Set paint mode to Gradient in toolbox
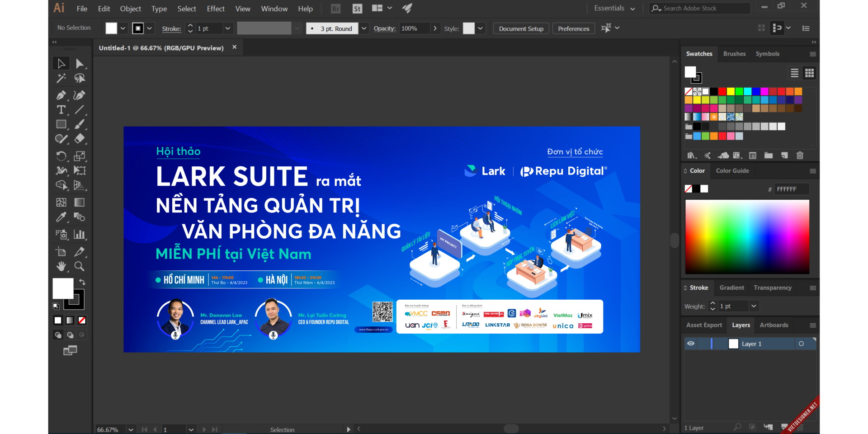Screen dimensions: 868x434 coord(70,320)
